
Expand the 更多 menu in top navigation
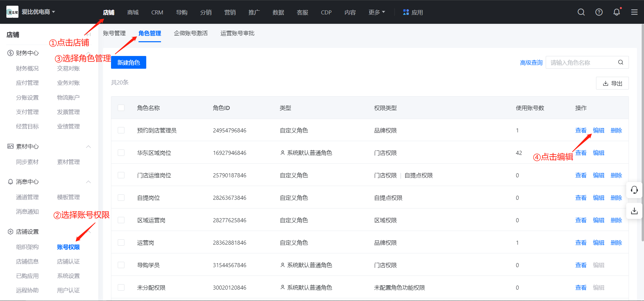pos(377,12)
